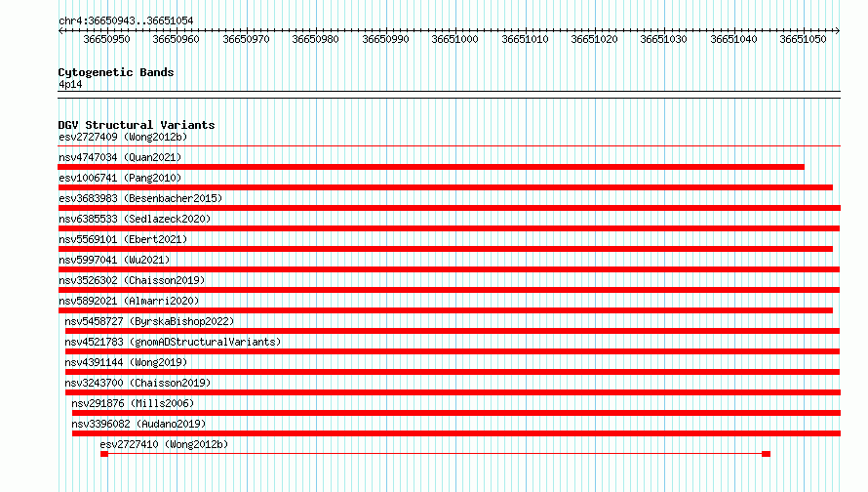Click the DGV Structural Variants track title
The height and width of the screenshot is (492, 868).
point(137,125)
